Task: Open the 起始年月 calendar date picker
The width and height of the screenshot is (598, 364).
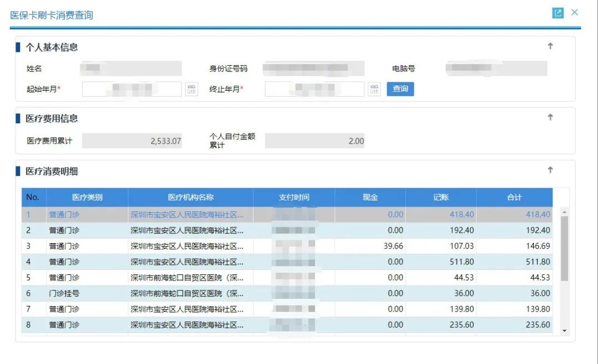Action: [191, 89]
